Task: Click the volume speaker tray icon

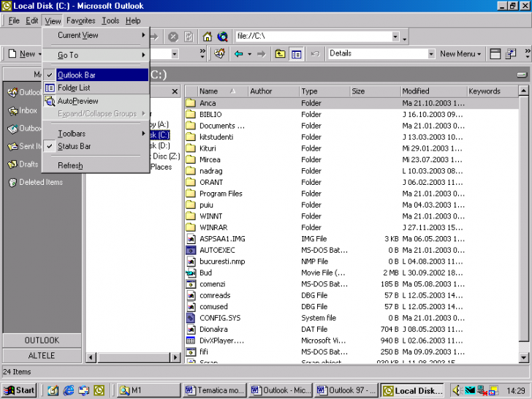Action: (456, 390)
